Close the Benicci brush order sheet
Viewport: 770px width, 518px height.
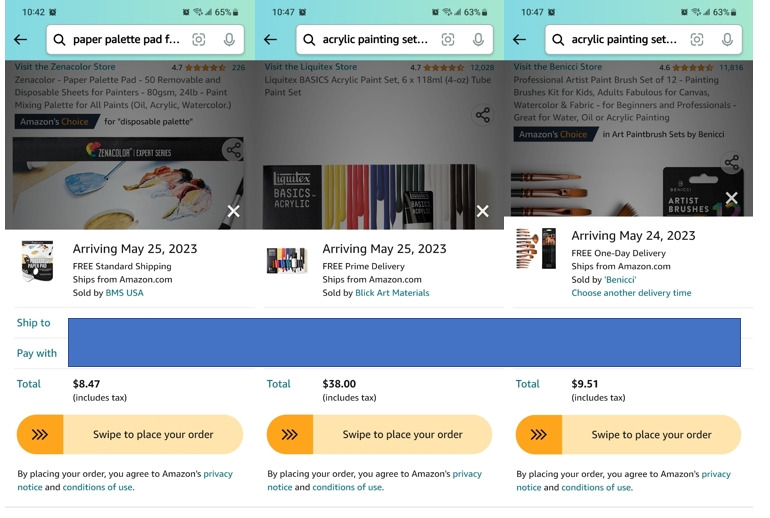tap(731, 198)
